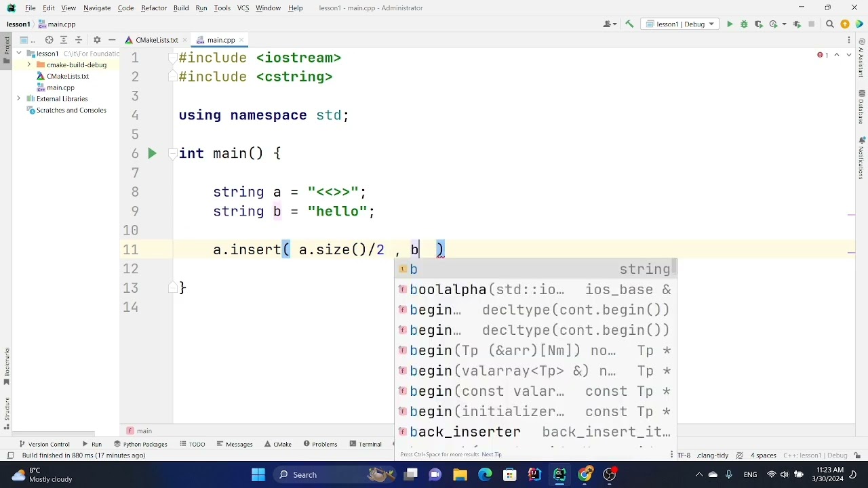Image resolution: width=868 pixels, height=488 pixels.
Task: Open Search Everywhere magnifier icon
Action: (x=830, y=24)
